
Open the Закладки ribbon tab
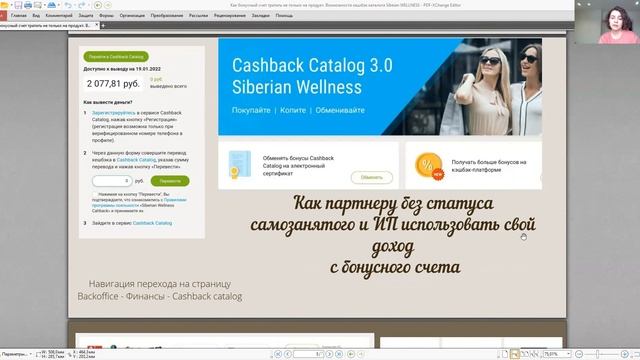click(260, 16)
